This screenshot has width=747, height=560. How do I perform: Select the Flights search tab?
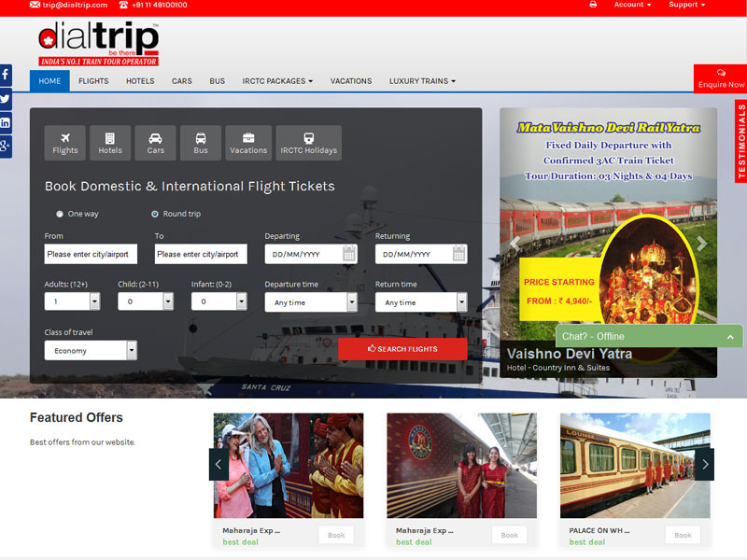[x=65, y=143]
